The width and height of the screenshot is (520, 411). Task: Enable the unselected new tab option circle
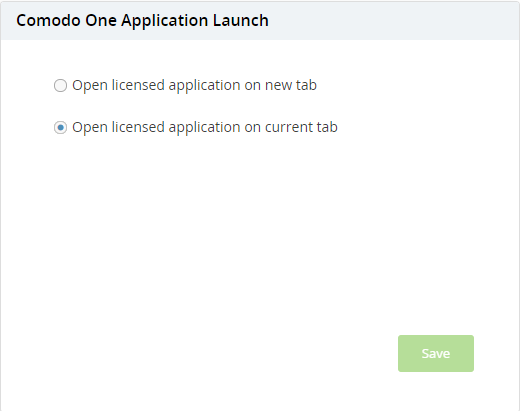pyautogui.click(x=60, y=85)
